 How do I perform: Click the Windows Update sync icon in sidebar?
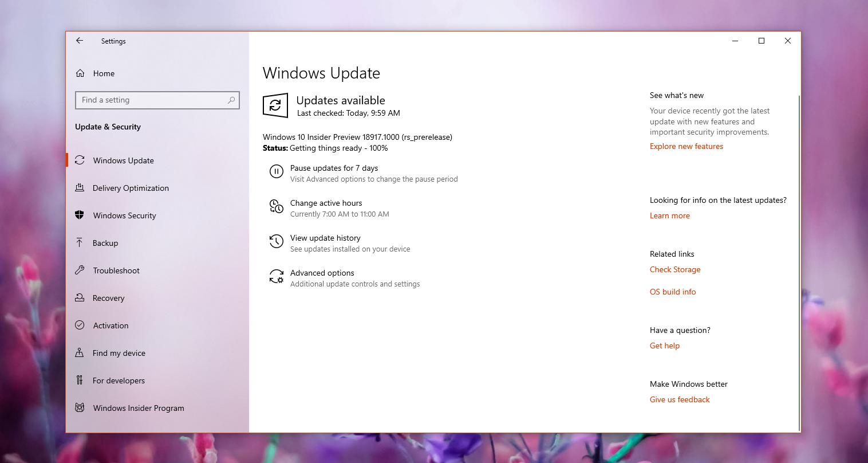[80, 160]
